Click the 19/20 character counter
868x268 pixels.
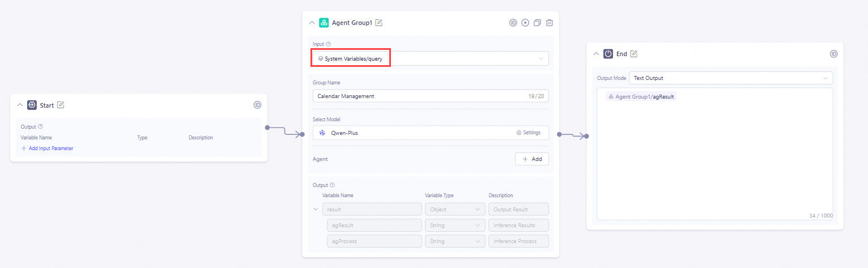(x=536, y=96)
